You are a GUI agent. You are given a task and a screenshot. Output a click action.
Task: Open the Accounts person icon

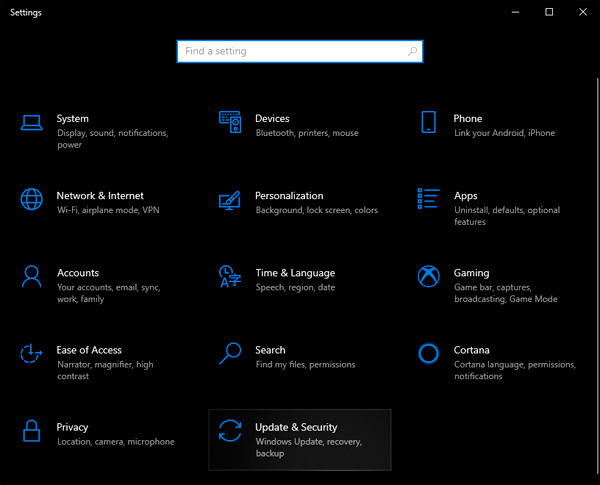point(31,276)
